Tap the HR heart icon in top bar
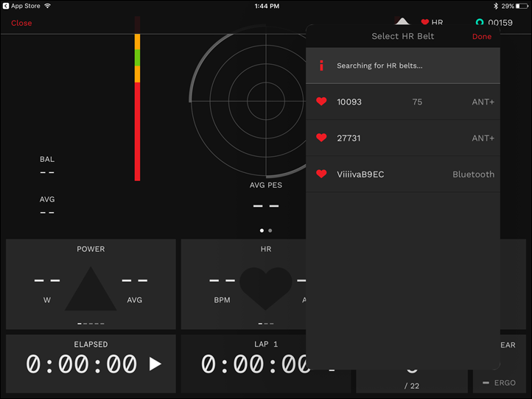The height and width of the screenshot is (399, 532). pos(424,22)
